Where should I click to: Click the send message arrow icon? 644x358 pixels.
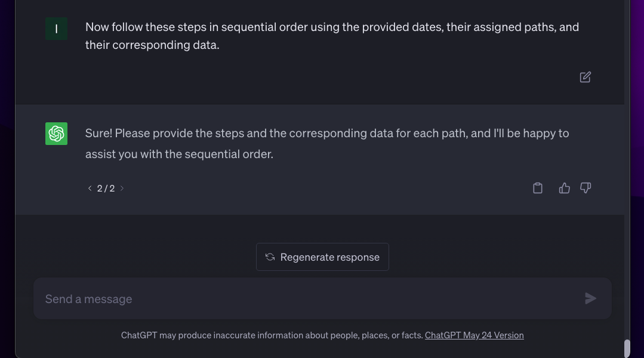click(x=590, y=298)
